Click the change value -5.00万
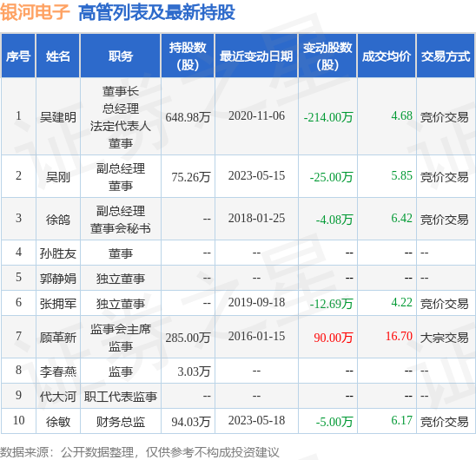The image size is (476, 460). (334, 422)
